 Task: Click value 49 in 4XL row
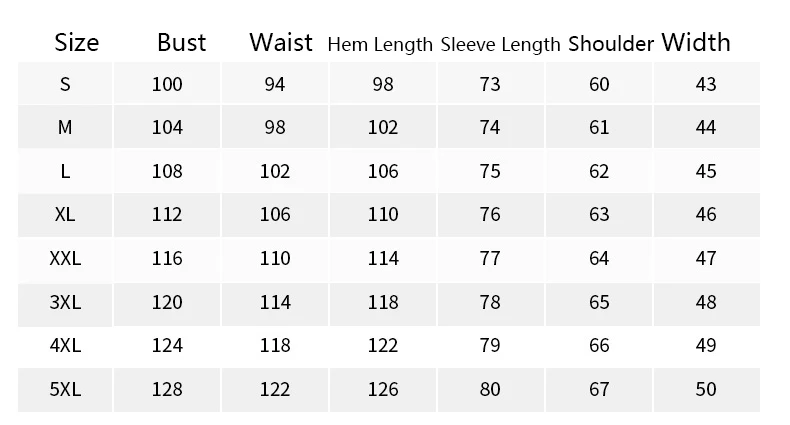click(x=706, y=345)
